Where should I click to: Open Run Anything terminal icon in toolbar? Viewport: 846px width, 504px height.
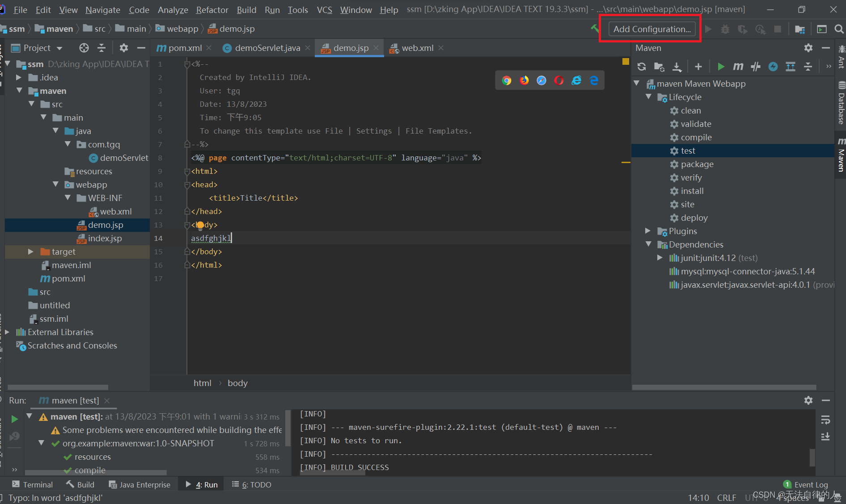point(822,29)
